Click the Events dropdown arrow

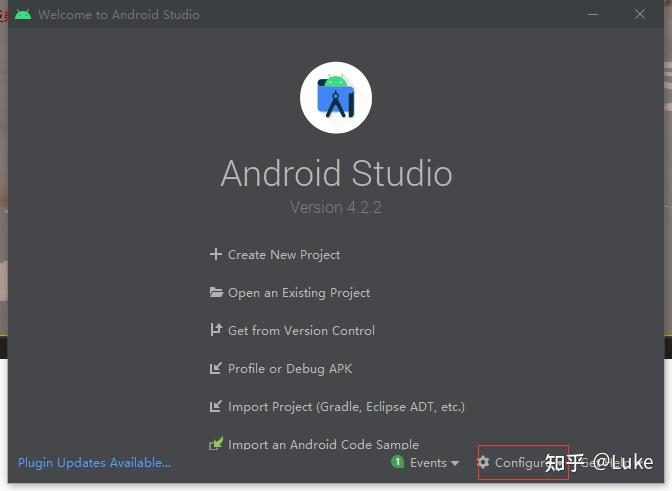pyautogui.click(x=455, y=463)
